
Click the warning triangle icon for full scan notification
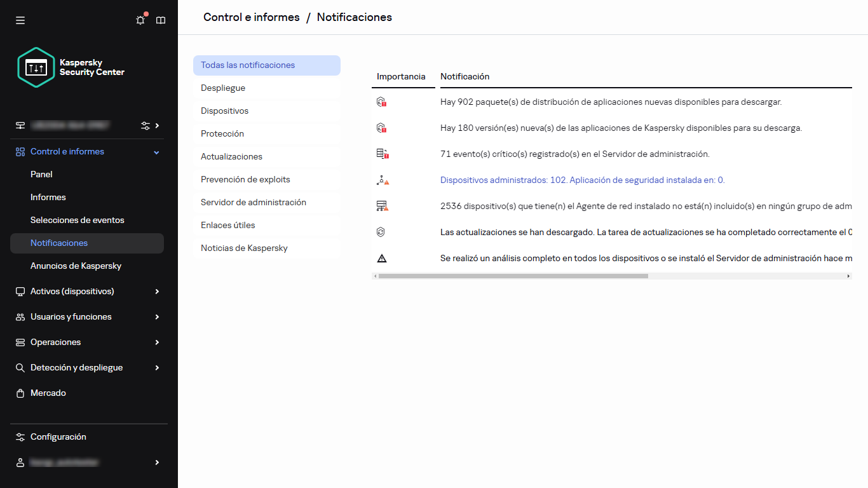(x=381, y=258)
